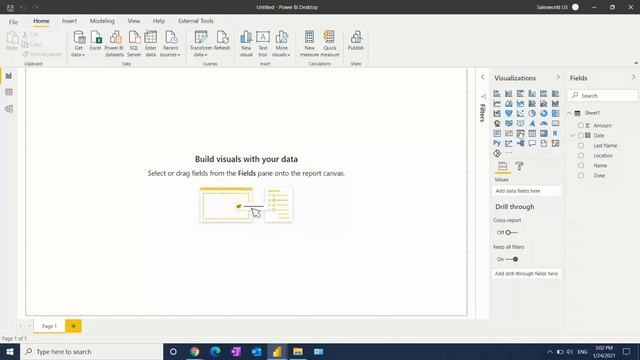Get more visuals via ellipsis
The width and height of the screenshot is (640, 360).
tap(509, 153)
